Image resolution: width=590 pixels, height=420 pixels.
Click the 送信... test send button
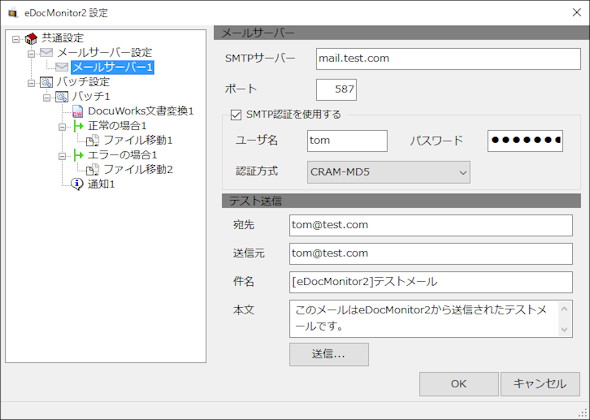coord(328,354)
